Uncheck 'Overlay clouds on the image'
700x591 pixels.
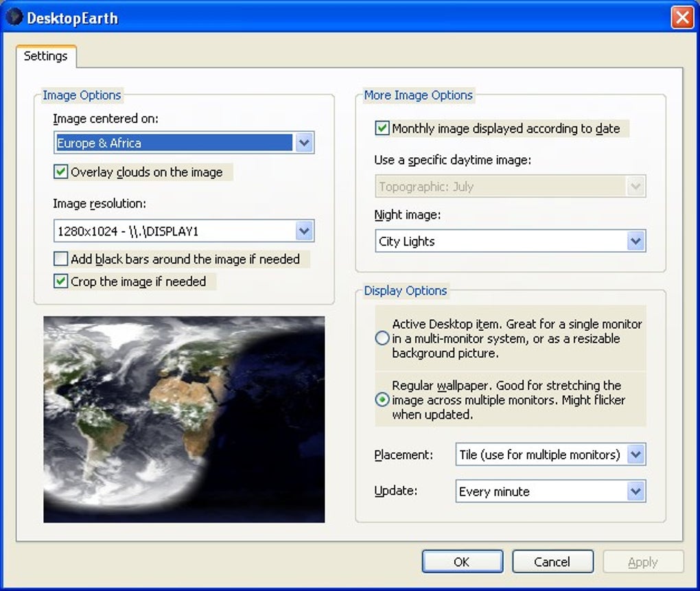[x=60, y=172]
